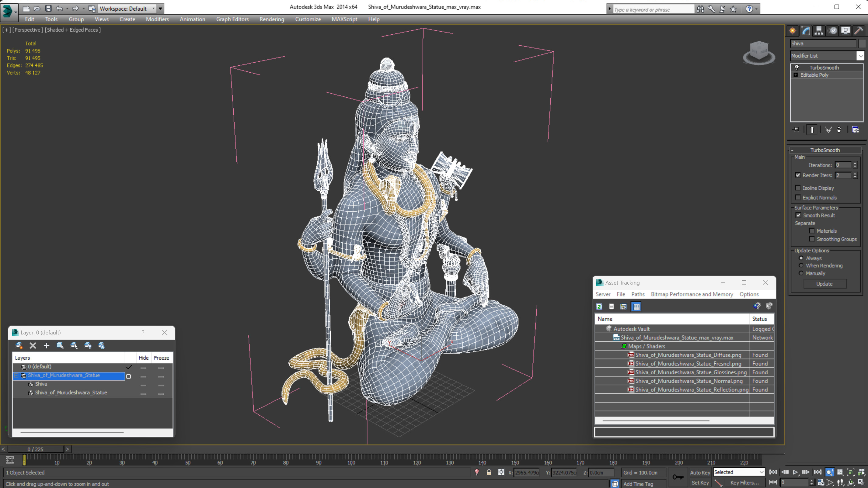Open the Rendering menu
Image resolution: width=868 pixels, height=488 pixels.
point(272,19)
